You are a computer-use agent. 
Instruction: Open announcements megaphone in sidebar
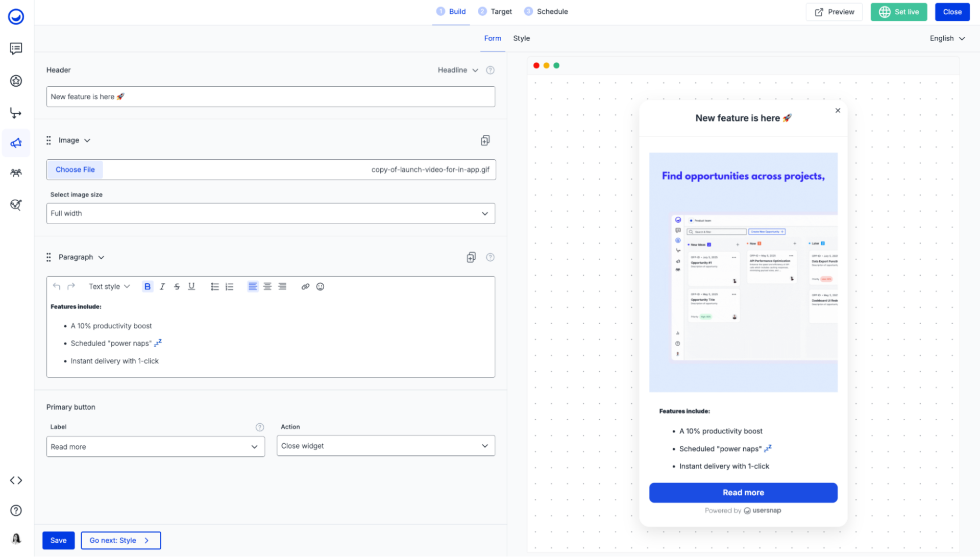[x=16, y=143]
